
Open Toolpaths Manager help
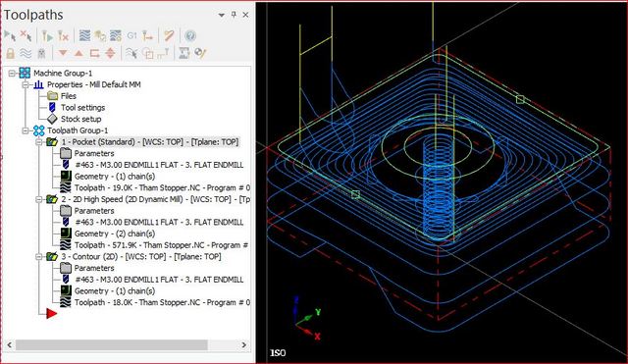click(190, 35)
